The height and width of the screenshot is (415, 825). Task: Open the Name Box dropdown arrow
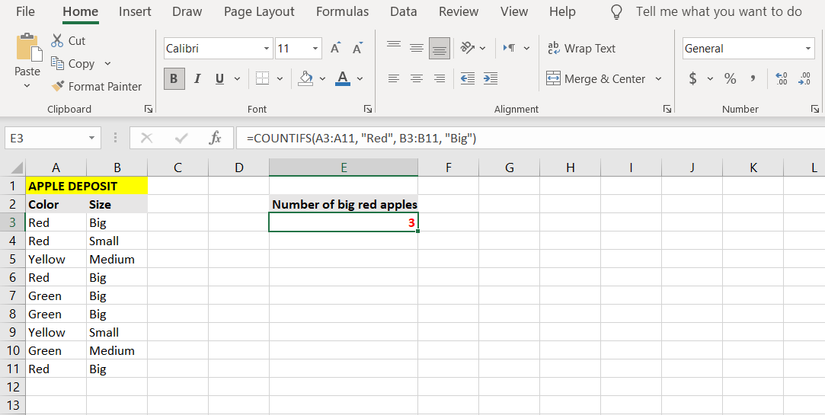coord(92,138)
